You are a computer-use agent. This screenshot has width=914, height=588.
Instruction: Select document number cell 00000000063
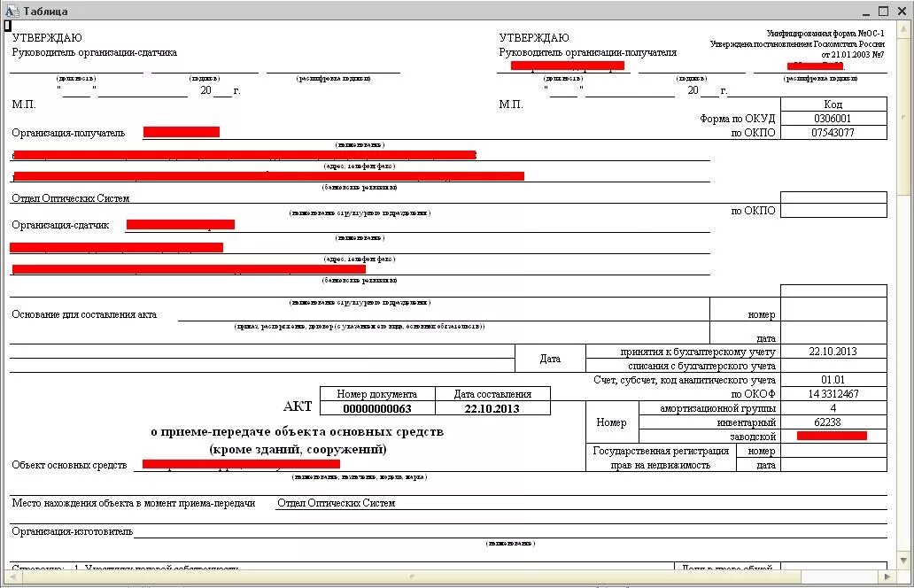(x=377, y=408)
